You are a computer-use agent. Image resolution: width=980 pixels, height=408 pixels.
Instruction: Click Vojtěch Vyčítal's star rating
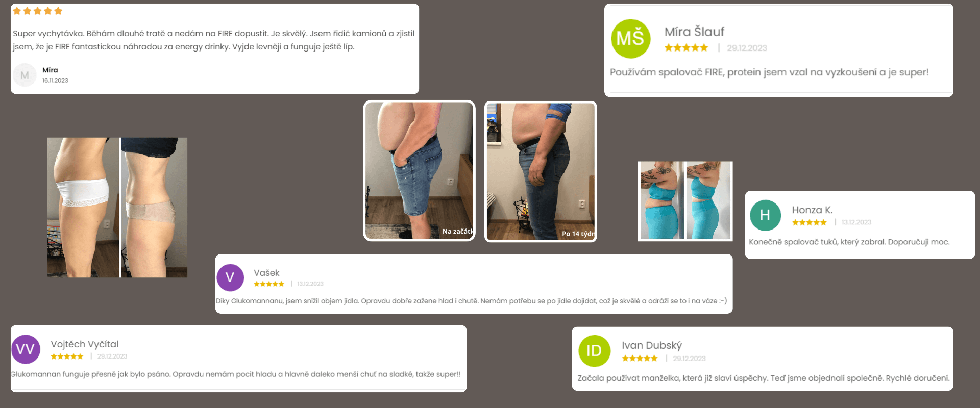67,356
